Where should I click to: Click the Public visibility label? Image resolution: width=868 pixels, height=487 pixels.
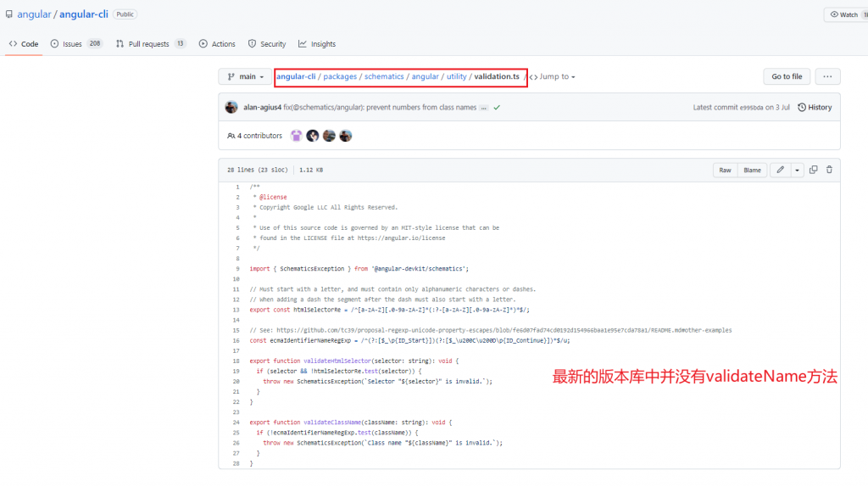click(125, 14)
